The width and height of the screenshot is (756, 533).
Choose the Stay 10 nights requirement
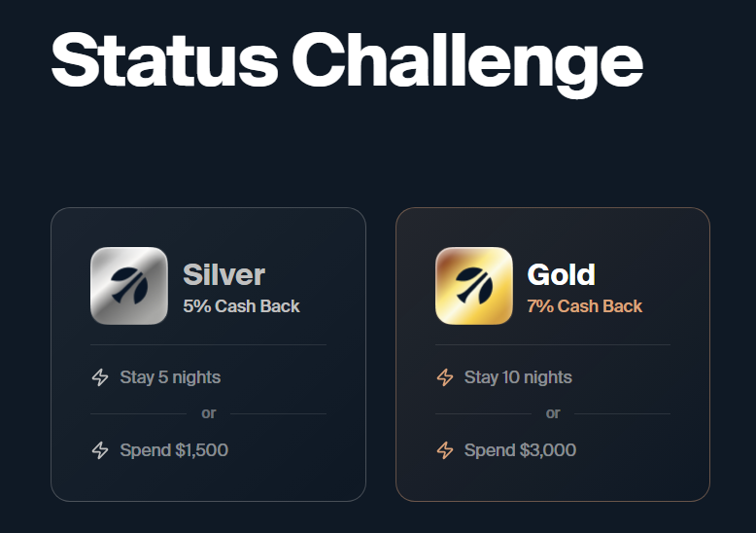[518, 377]
